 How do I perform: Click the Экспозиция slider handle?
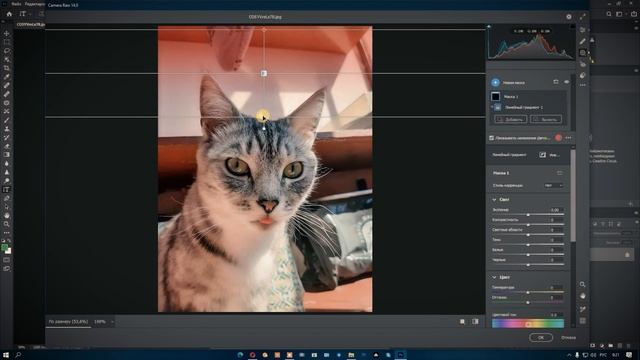(x=528, y=214)
